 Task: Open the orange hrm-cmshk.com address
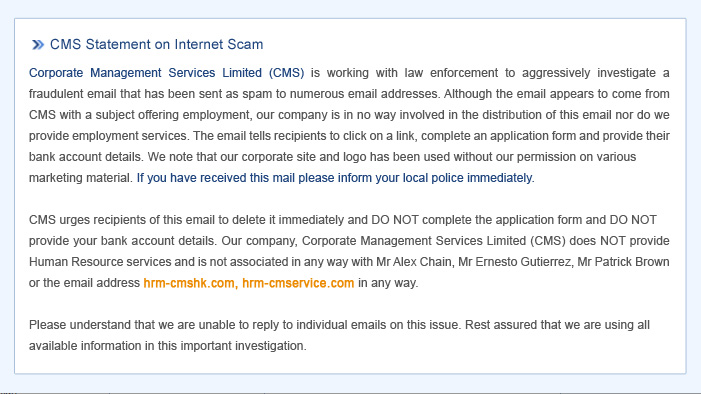189,283
